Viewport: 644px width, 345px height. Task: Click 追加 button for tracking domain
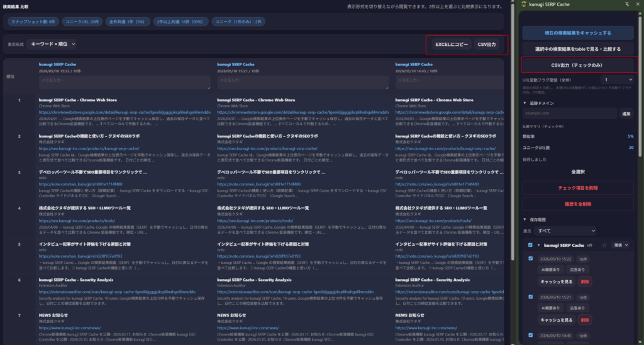pos(626,114)
